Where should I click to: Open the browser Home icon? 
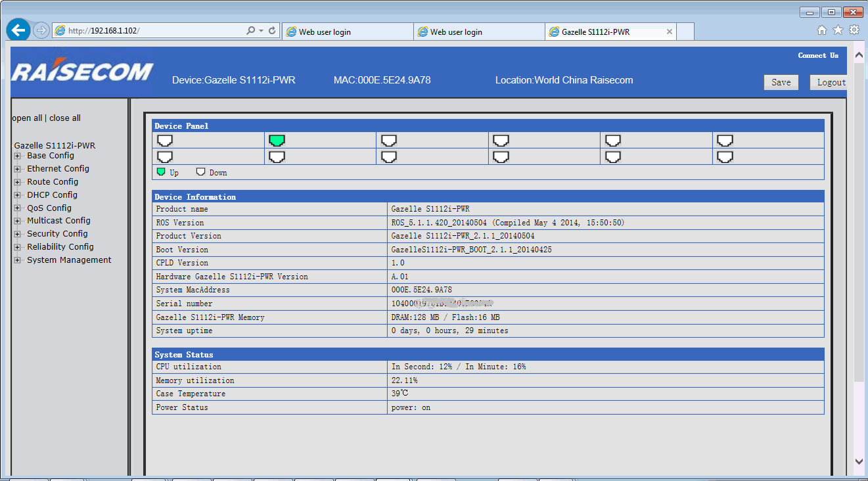pyautogui.click(x=822, y=30)
